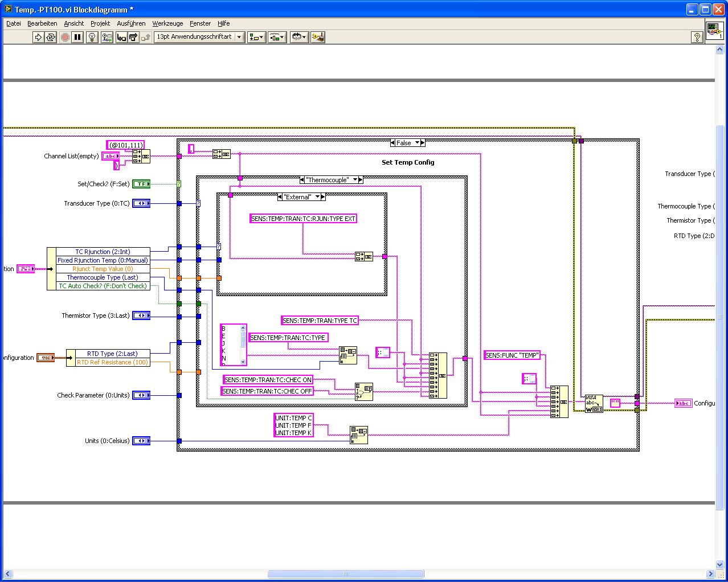Viewport: 728px width, 582px height.
Task: Open the "External" case selector dropdown
Action: tap(317, 197)
